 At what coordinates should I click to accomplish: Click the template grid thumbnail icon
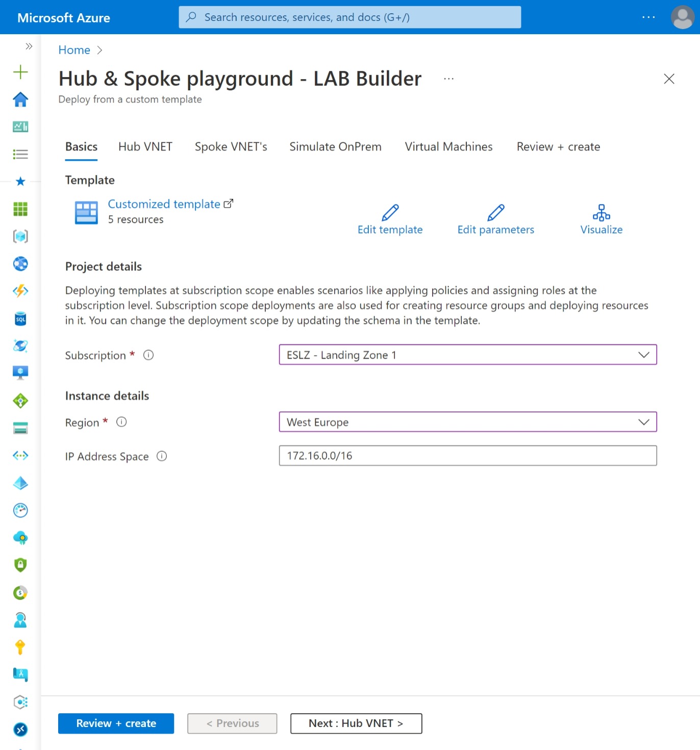pyautogui.click(x=87, y=212)
